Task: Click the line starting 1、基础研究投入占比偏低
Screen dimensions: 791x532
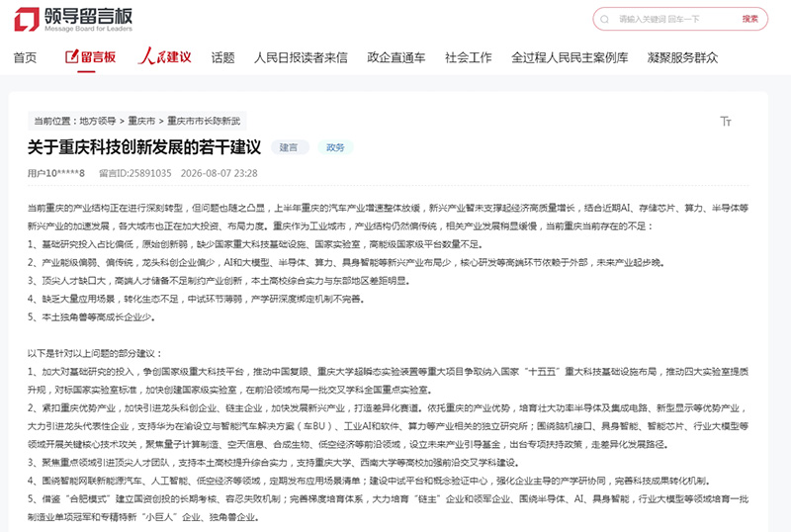Action: click(255, 244)
